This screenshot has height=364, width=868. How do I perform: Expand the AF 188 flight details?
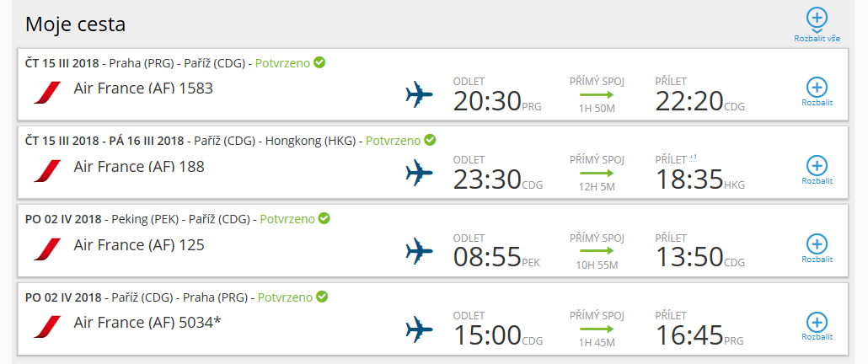pyautogui.click(x=817, y=170)
